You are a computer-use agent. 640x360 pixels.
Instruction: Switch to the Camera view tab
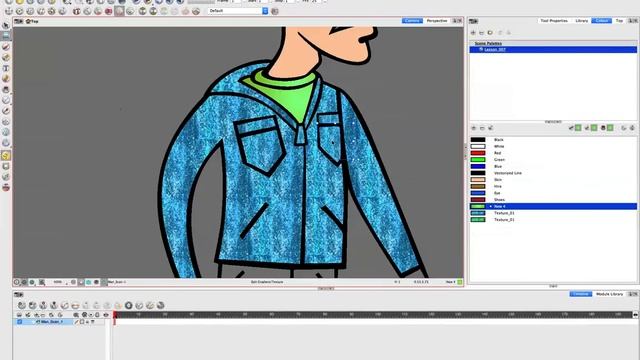click(412, 20)
